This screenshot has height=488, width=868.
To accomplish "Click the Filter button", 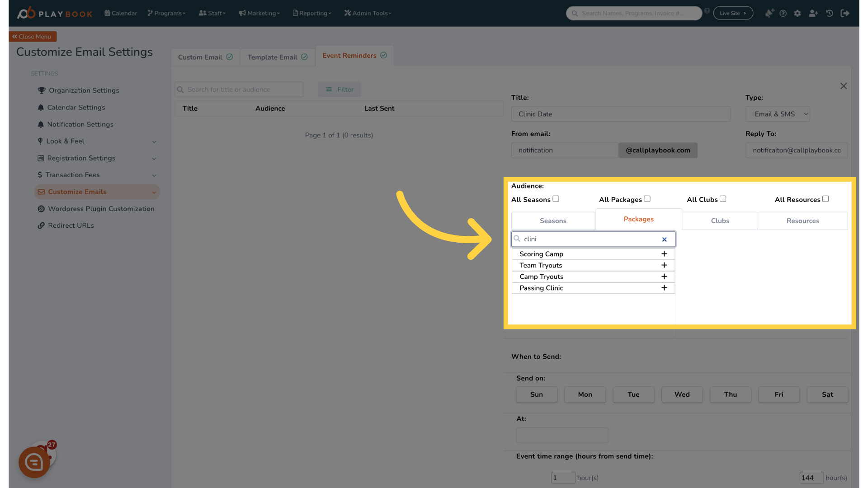I will [x=340, y=89].
